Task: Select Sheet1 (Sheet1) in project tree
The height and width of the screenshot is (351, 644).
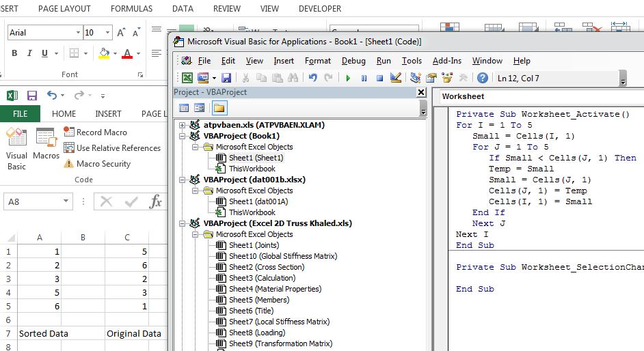Action: click(256, 158)
